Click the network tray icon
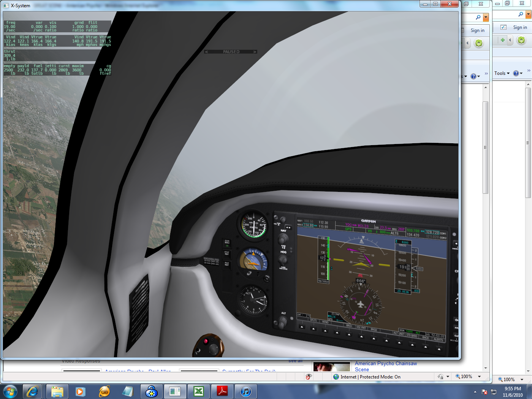 click(x=494, y=392)
